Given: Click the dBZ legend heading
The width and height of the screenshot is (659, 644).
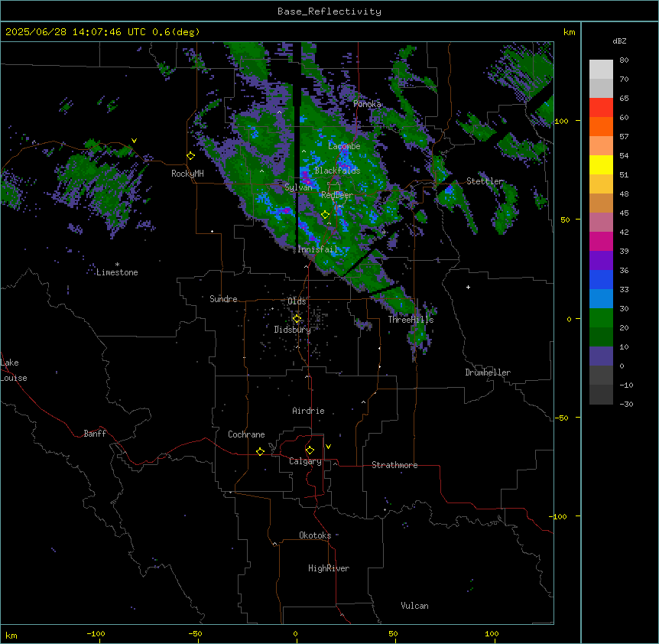Looking at the screenshot, I should [619, 41].
